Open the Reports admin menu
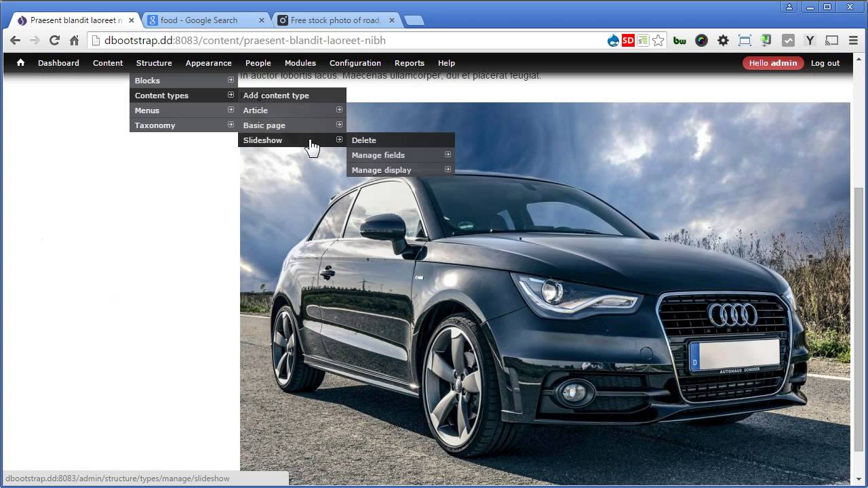 coord(410,63)
